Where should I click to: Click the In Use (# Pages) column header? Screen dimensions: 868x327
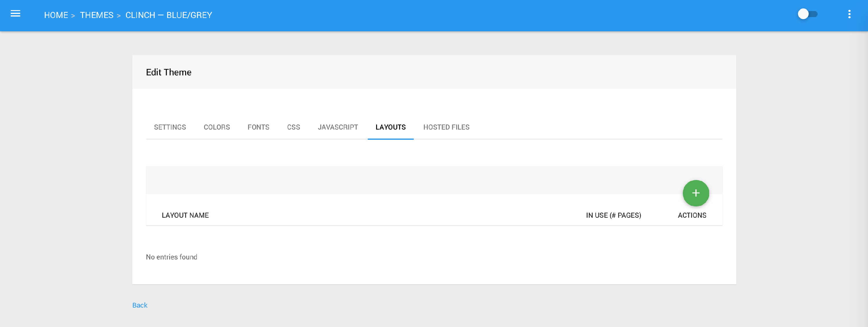(613, 215)
